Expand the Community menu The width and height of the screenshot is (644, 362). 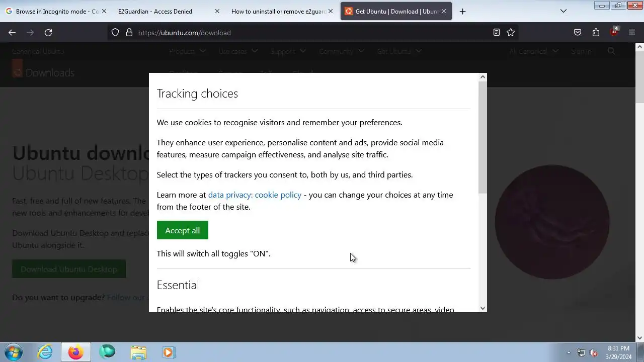point(342,51)
